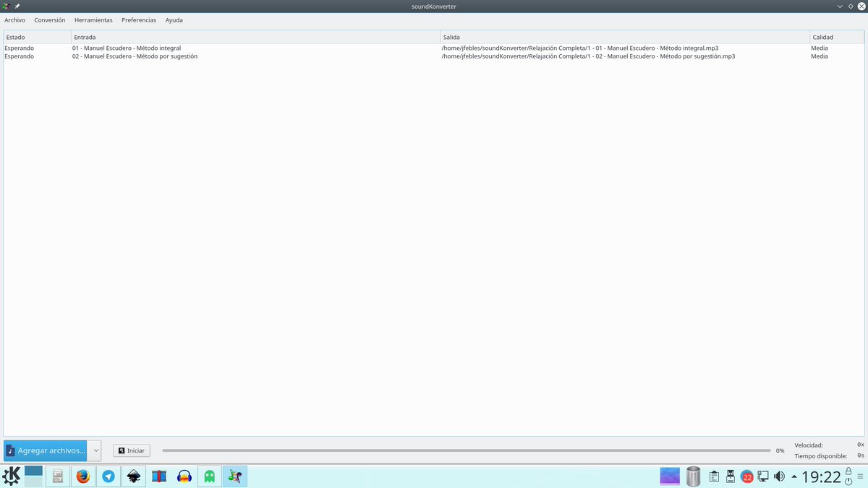Click the 'Tiempo disponible:' label
The width and height of the screenshot is (868, 488).
point(820,455)
